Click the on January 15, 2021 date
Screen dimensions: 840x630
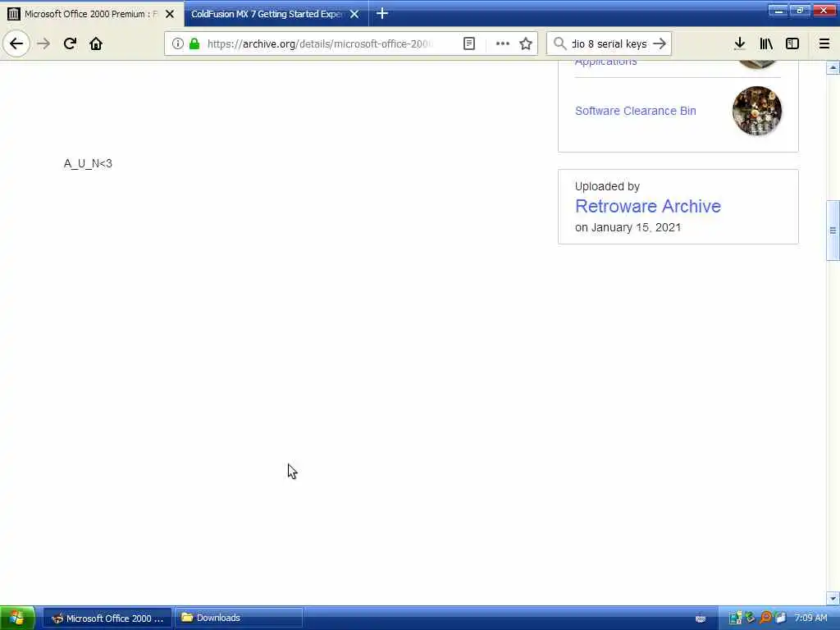pos(628,227)
